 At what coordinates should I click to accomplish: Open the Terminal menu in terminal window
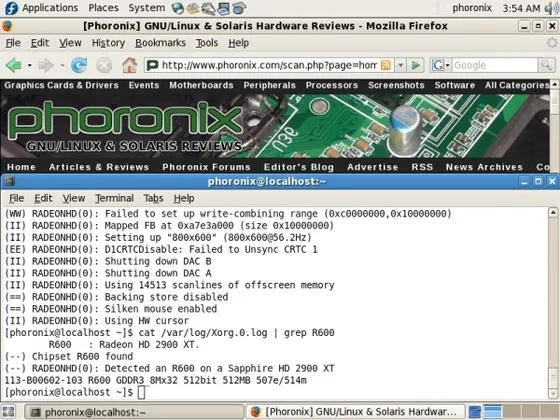point(114,198)
